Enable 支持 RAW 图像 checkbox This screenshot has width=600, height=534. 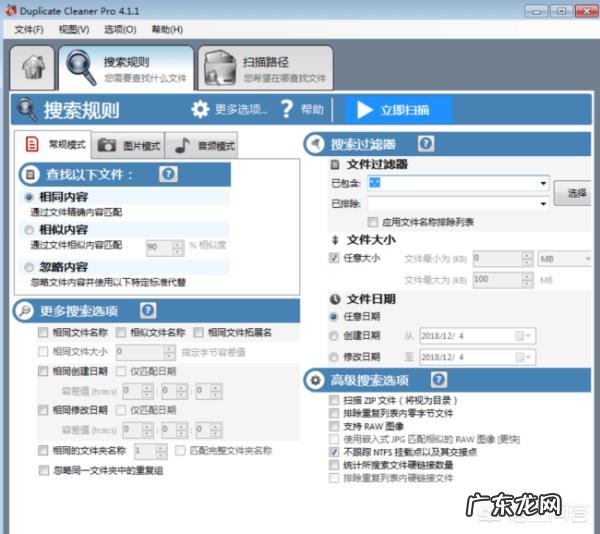(x=334, y=426)
